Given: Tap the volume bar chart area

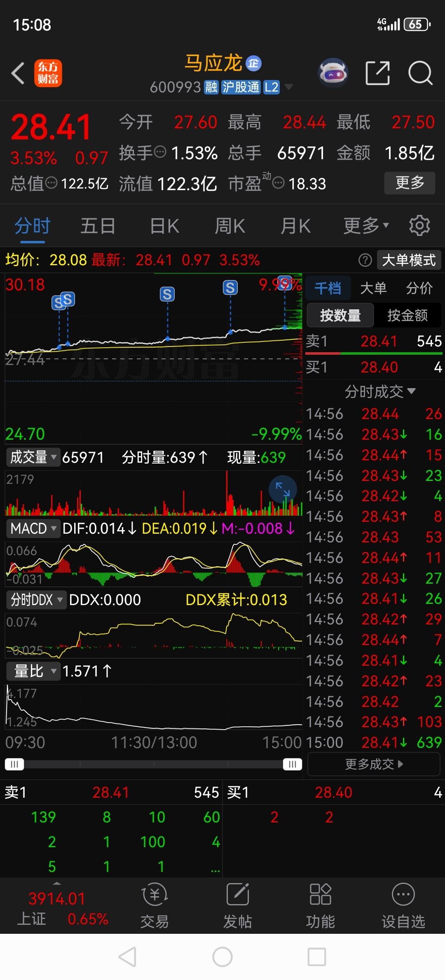Looking at the screenshot, I should pyautogui.click(x=153, y=493).
